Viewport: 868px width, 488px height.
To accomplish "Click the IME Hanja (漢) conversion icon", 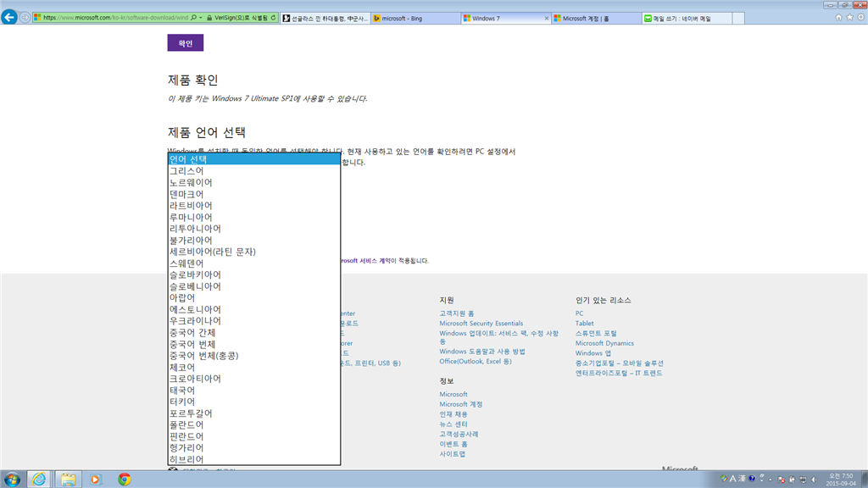I will click(x=742, y=479).
